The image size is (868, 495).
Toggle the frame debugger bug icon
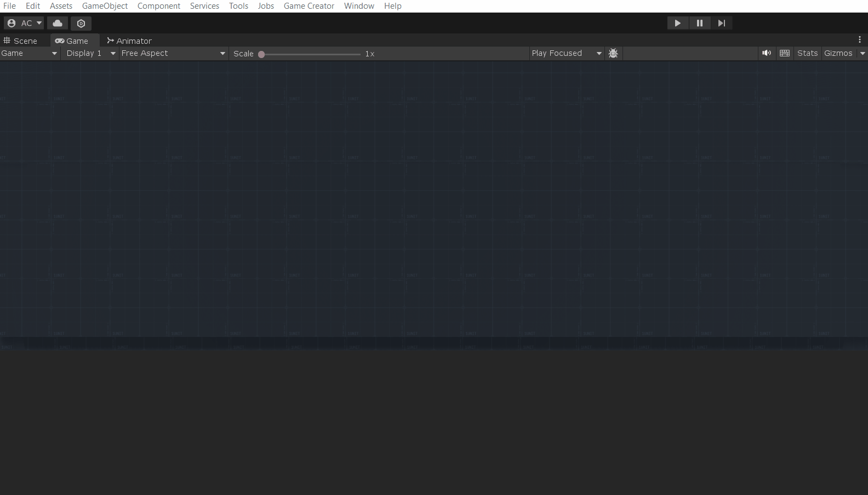click(x=613, y=53)
